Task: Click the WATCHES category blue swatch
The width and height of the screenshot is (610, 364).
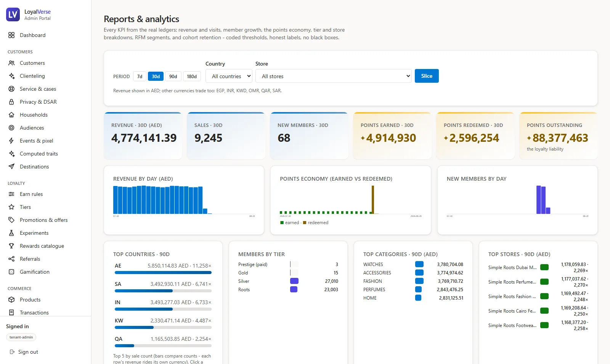Action: tap(419, 264)
